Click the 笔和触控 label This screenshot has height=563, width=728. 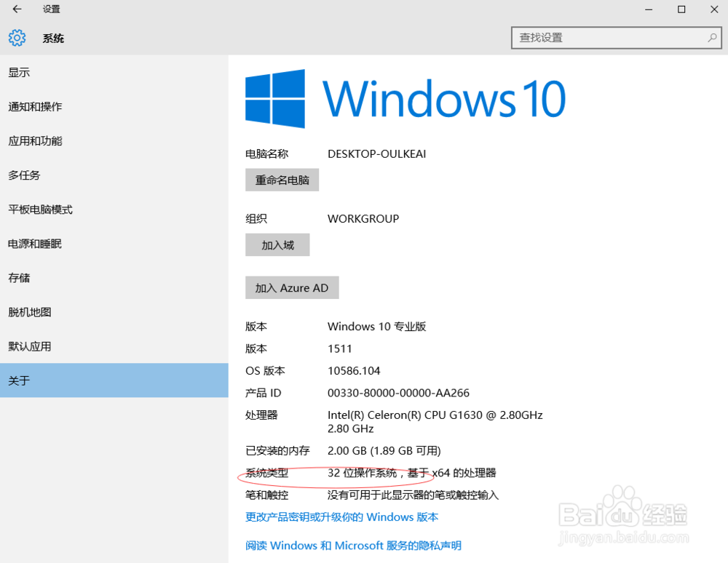pyautogui.click(x=266, y=495)
